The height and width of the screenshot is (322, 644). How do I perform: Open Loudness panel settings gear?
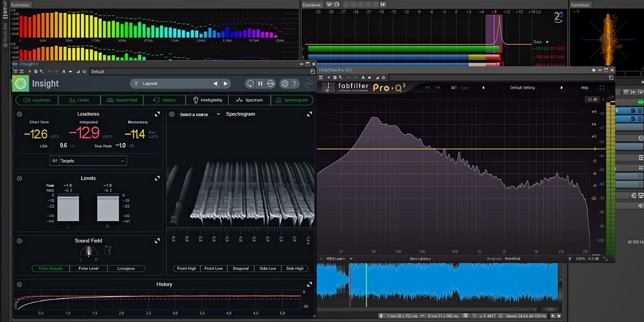pyautogui.click(x=19, y=114)
